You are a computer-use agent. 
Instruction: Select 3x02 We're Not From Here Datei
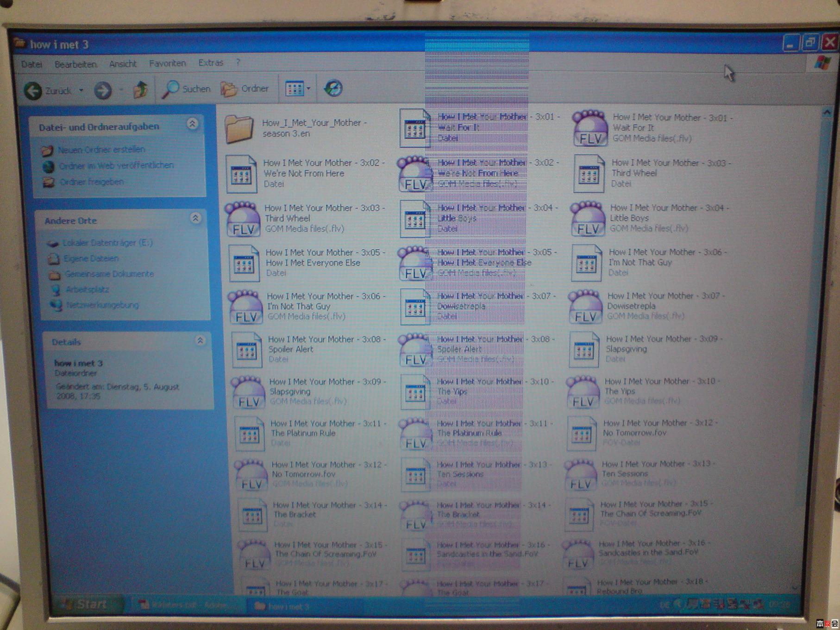point(306,173)
